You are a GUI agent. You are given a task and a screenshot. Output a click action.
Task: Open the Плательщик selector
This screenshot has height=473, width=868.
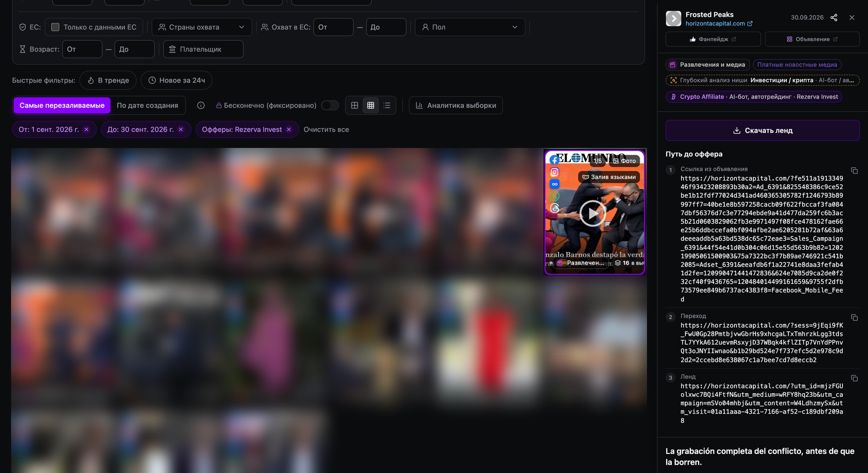click(x=203, y=49)
